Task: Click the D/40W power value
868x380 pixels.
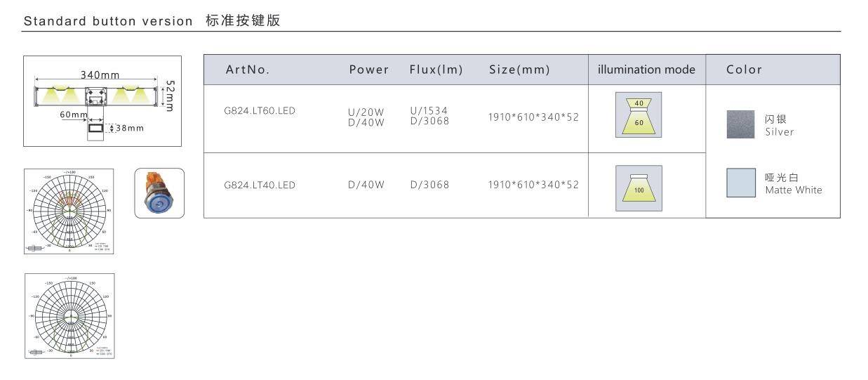Action: (366, 185)
